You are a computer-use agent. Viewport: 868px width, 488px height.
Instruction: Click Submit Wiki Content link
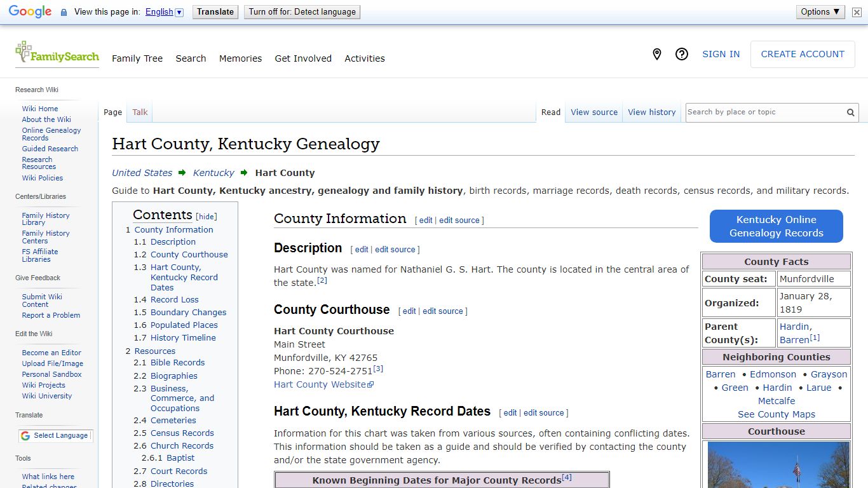[x=42, y=301]
